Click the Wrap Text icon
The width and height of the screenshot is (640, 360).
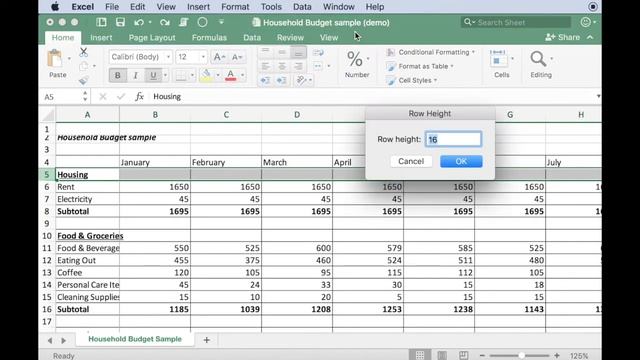[318, 52]
